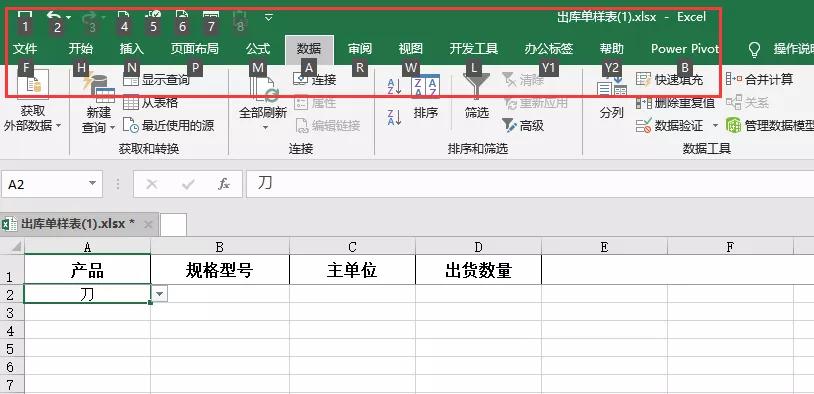Viewport: 814px width, 394px height.
Task: Click 清除 filter button
Action: 524,80
